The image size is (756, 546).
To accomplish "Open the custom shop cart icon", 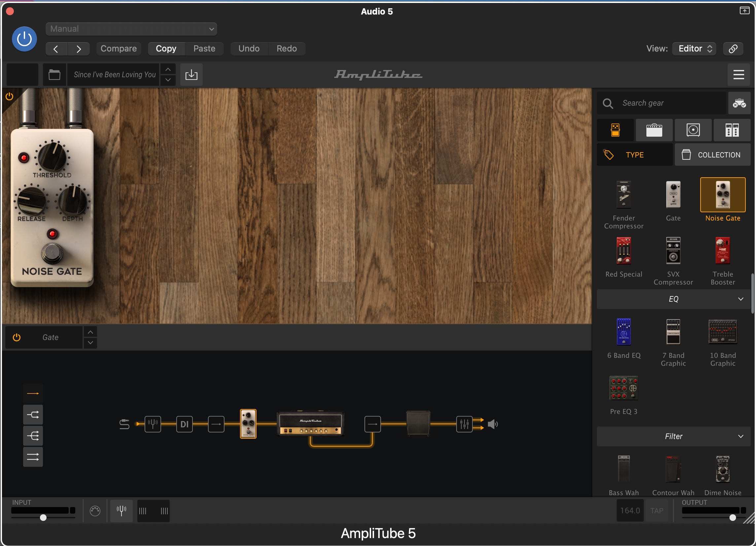I will click(739, 103).
